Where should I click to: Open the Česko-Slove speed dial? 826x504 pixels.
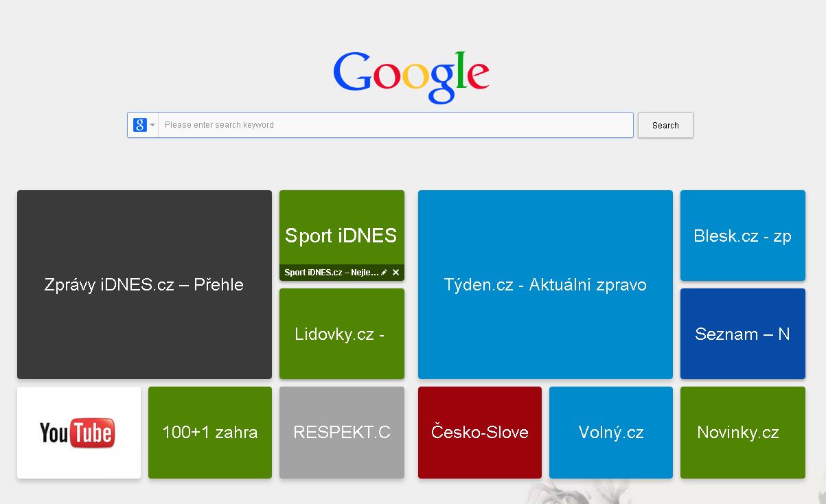479,433
